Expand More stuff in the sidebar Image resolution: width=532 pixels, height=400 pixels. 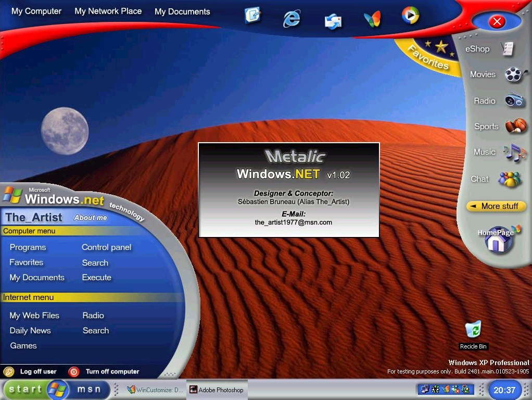496,206
